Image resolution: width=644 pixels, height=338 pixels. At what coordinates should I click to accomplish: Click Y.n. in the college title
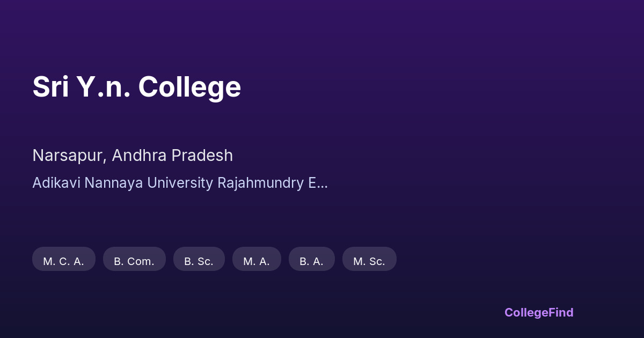[x=103, y=87]
